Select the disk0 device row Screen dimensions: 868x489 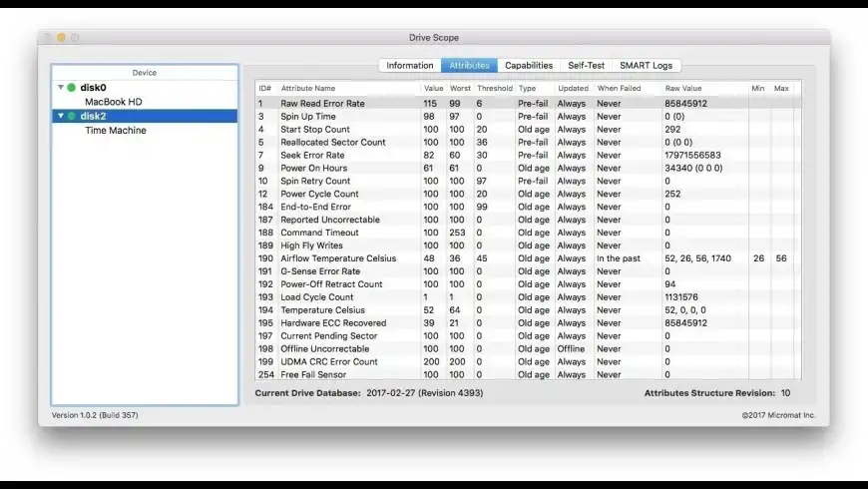tap(145, 88)
